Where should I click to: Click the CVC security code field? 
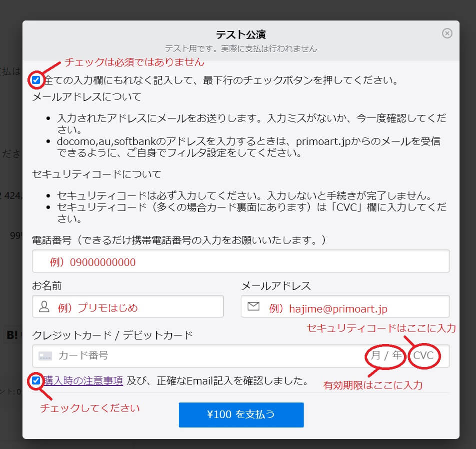click(424, 355)
